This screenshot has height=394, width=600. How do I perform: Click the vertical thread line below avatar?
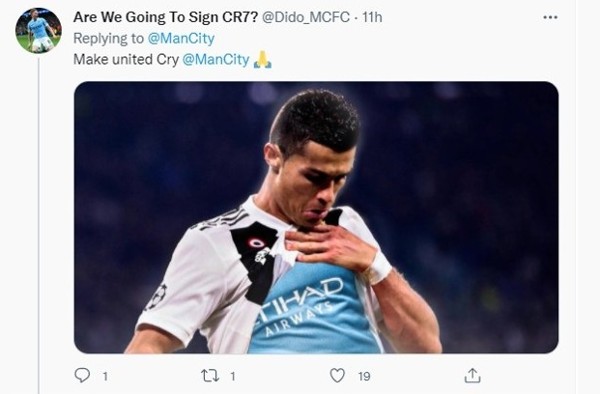[x=38, y=226]
